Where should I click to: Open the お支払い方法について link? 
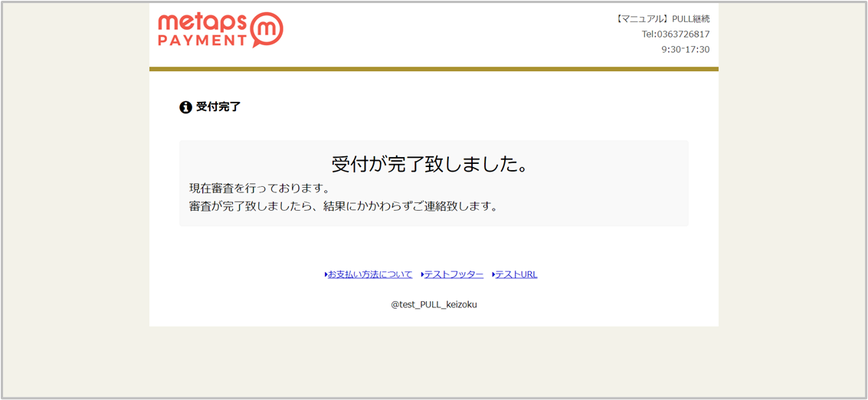(x=370, y=274)
